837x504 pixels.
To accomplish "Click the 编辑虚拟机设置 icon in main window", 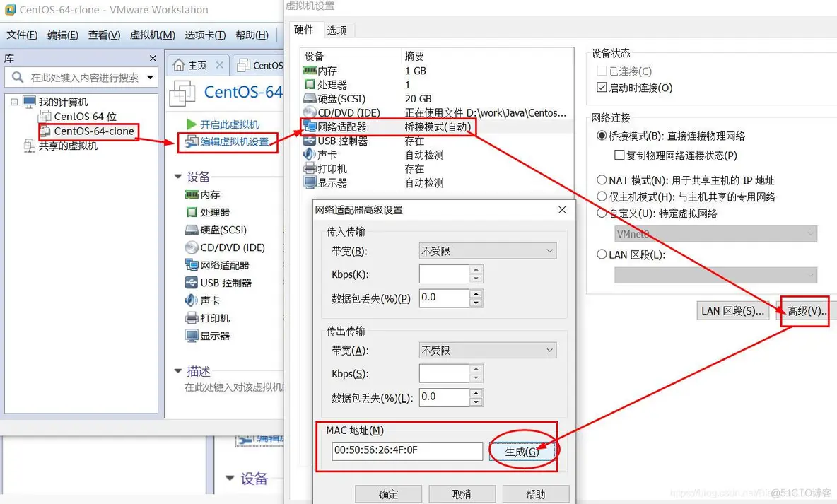I will coord(191,141).
